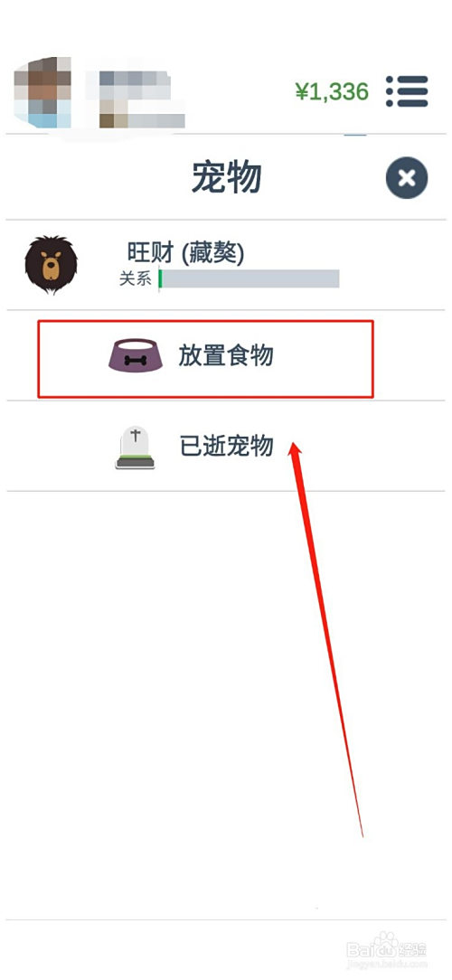Open 已逝宠物 menu entry
The image size is (452, 980).
coord(226,446)
